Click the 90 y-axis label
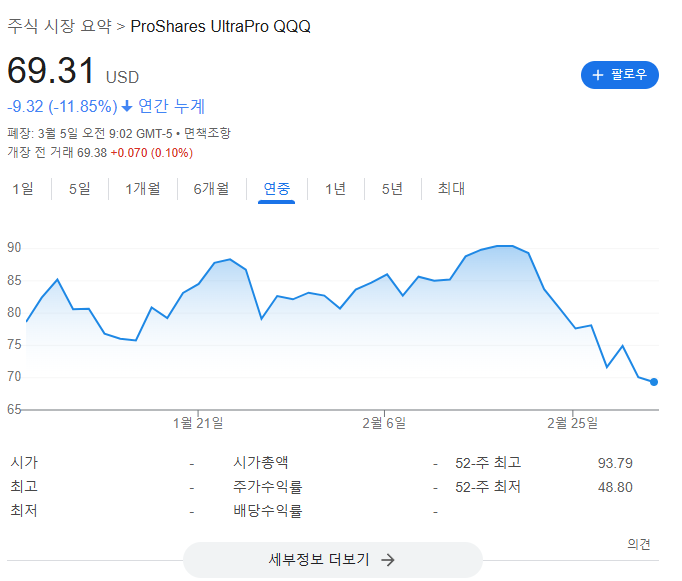682x581 pixels. [x=14, y=247]
